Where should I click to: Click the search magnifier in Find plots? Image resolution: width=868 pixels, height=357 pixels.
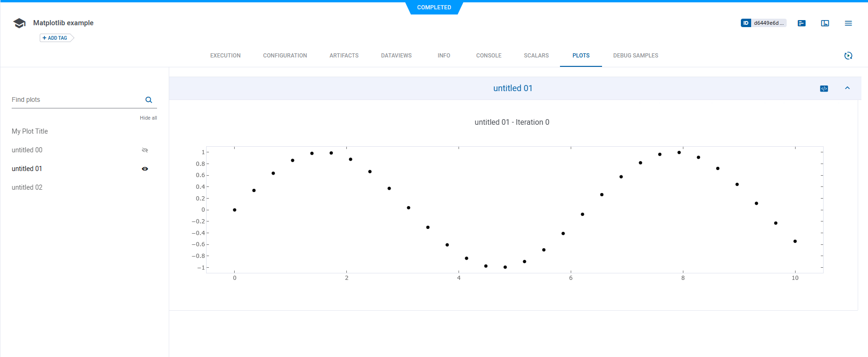coord(149,100)
